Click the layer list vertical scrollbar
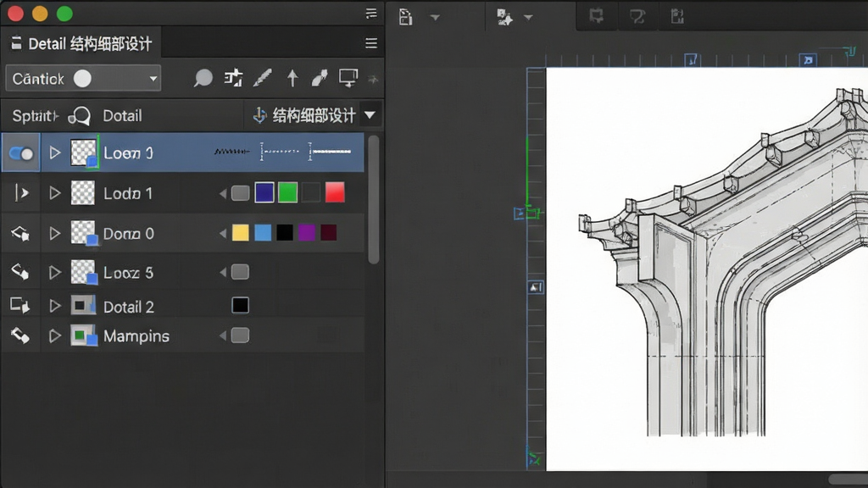This screenshot has width=868, height=488. [374, 199]
